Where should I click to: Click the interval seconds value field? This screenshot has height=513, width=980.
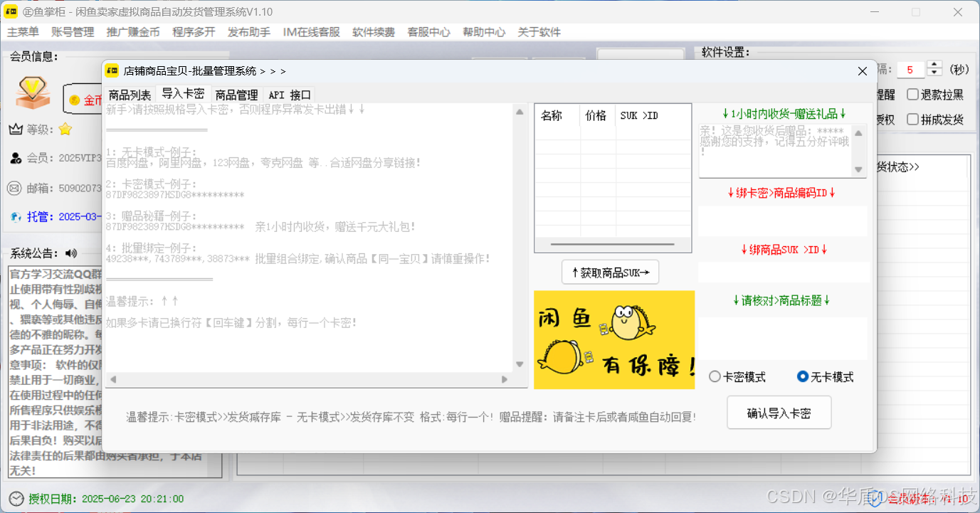pos(911,70)
